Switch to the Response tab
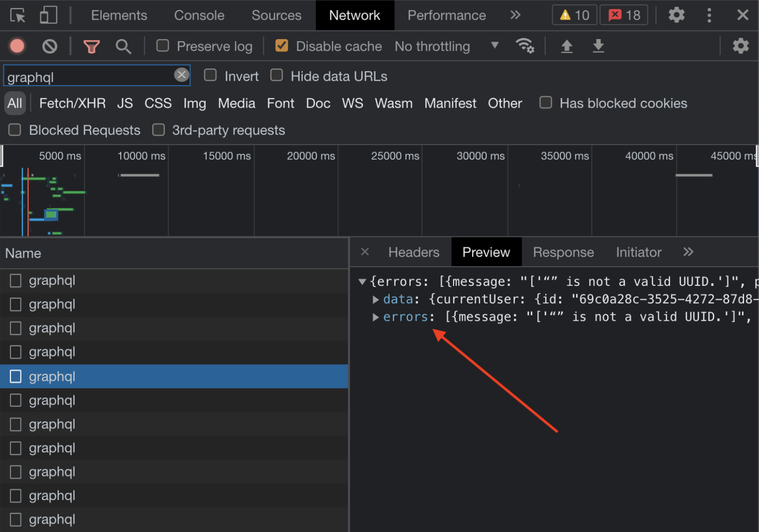The image size is (759, 532). coord(563,252)
